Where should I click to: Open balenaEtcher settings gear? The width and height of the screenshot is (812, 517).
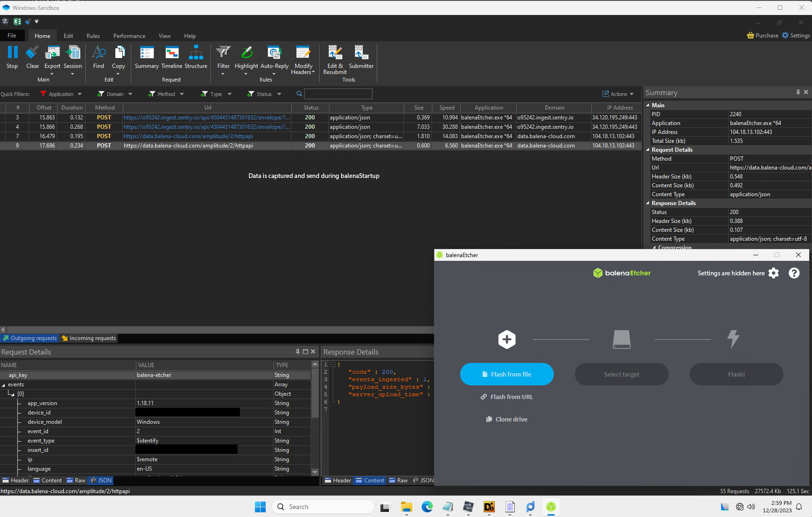pos(774,273)
